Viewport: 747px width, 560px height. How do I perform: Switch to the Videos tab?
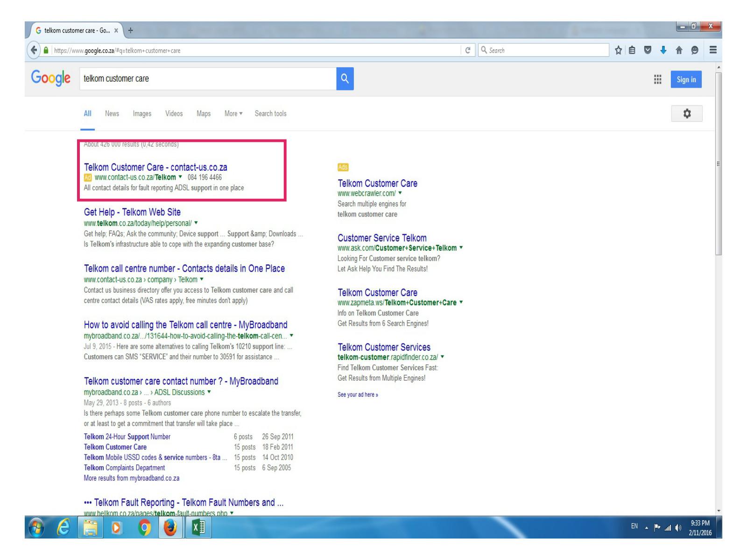[174, 113]
